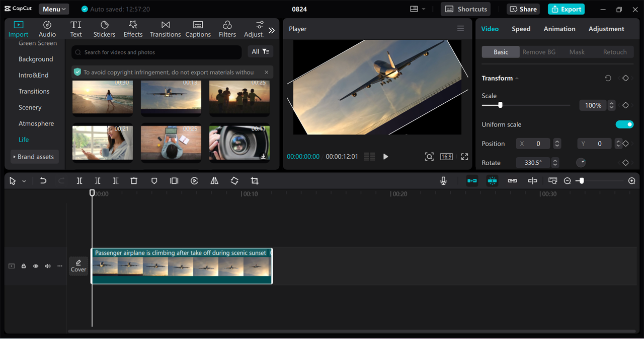Click the Rotate value stepper arrows
This screenshot has width=644, height=339.
click(555, 163)
